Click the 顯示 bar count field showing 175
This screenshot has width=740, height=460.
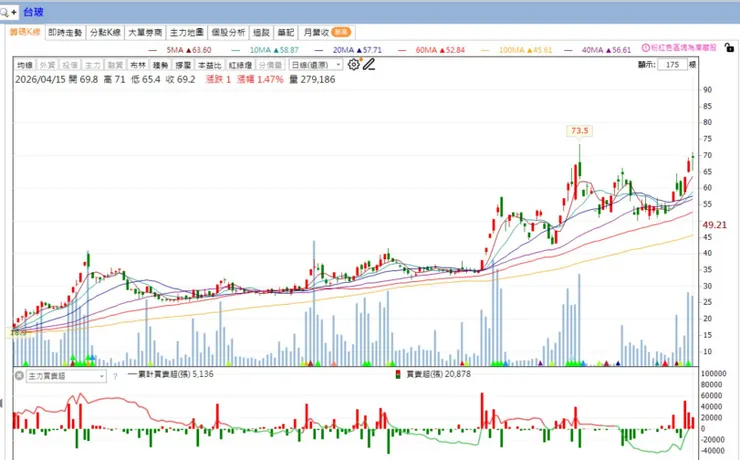click(673, 65)
